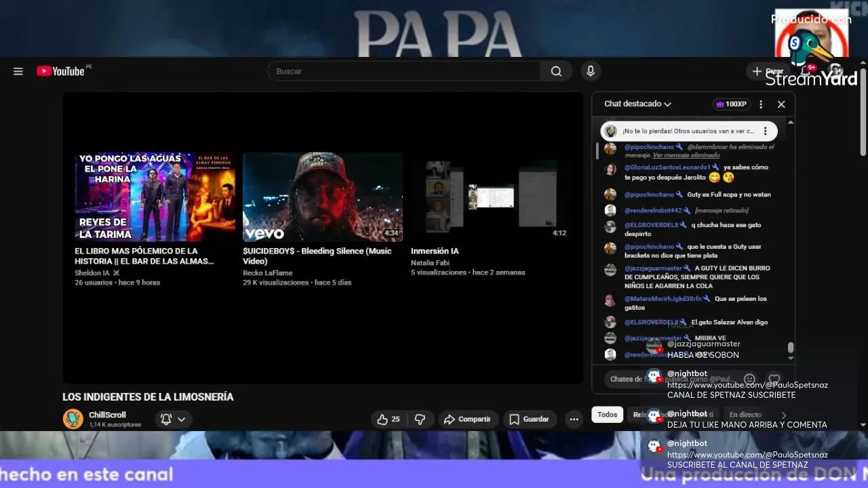
Task: Open the Crear create menu
Action: pos(768,71)
